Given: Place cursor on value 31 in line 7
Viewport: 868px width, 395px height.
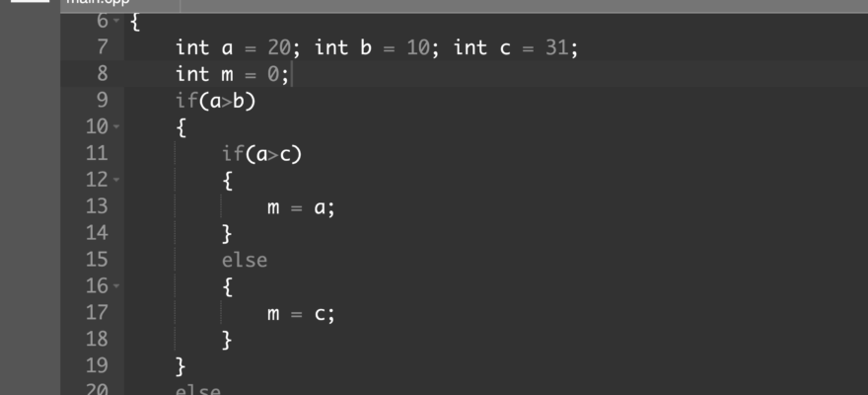Looking at the screenshot, I should (557, 48).
